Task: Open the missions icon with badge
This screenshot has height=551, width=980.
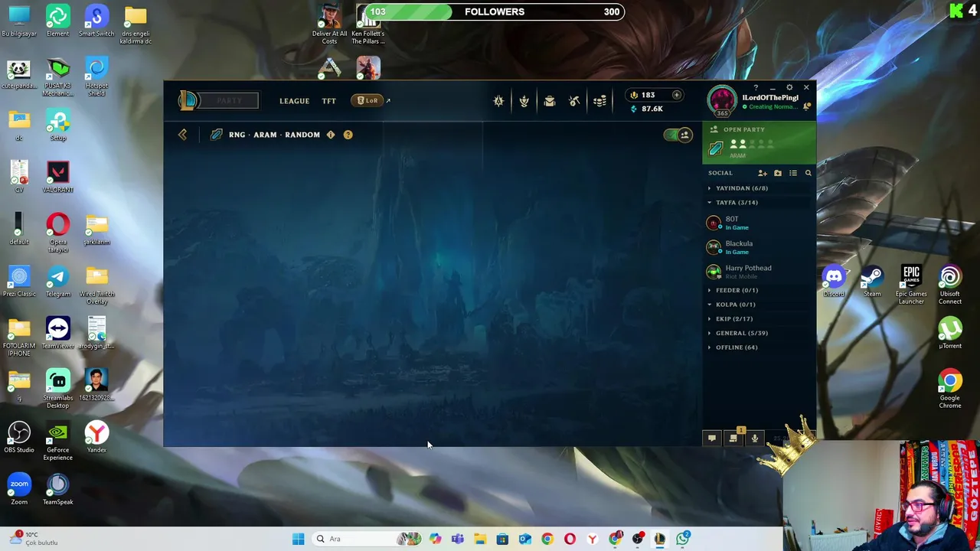Action: 733,438
